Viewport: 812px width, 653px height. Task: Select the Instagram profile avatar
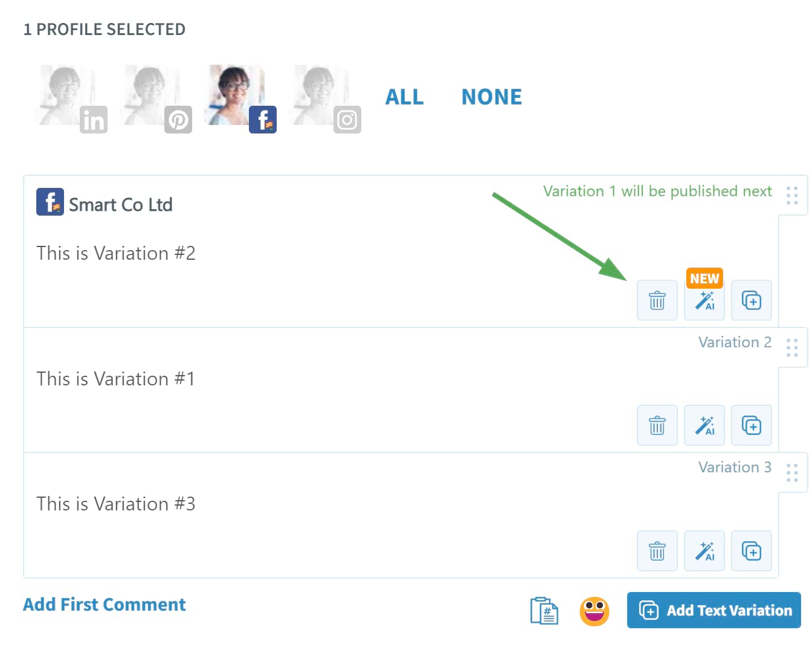(x=325, y=98)
